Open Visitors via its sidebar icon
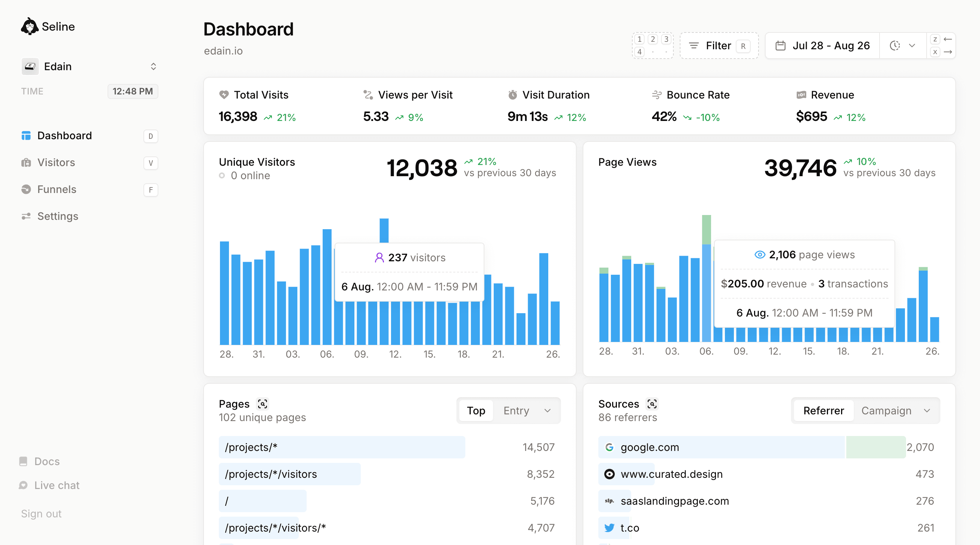This screenshot has height=545, width=980. tap(26, 162)
